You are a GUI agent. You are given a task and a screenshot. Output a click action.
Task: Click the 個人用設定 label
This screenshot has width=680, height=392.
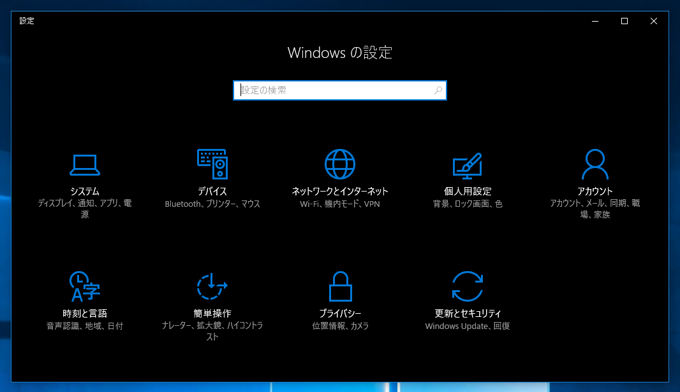tap(468, 191)
